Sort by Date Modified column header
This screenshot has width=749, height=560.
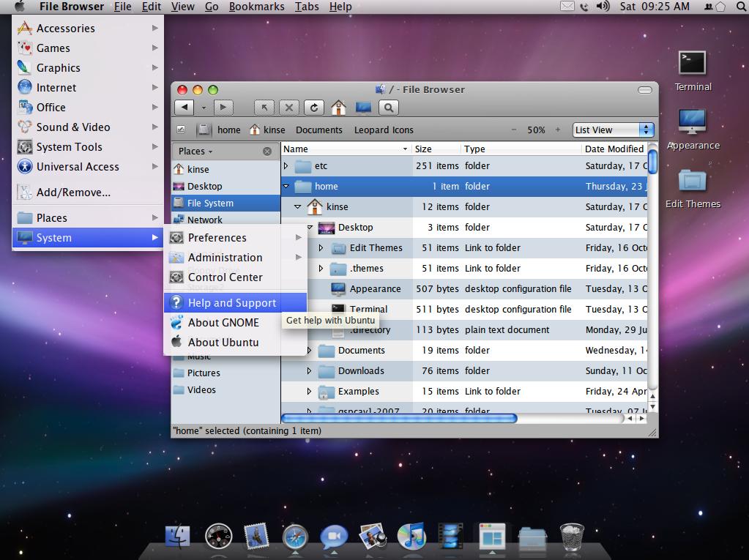pyautogui.click(x=615, y=149)
